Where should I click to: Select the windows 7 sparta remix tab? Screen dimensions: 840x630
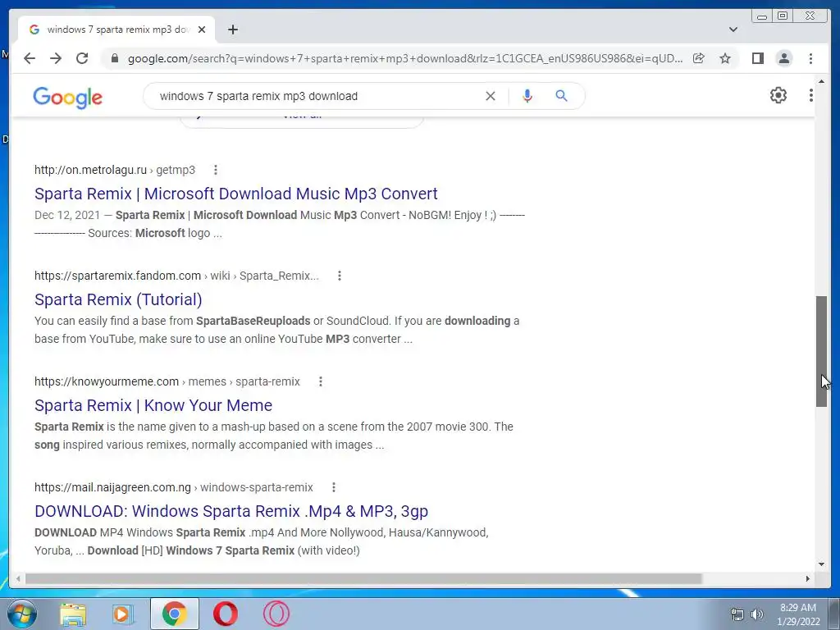(x=116, y=30)
